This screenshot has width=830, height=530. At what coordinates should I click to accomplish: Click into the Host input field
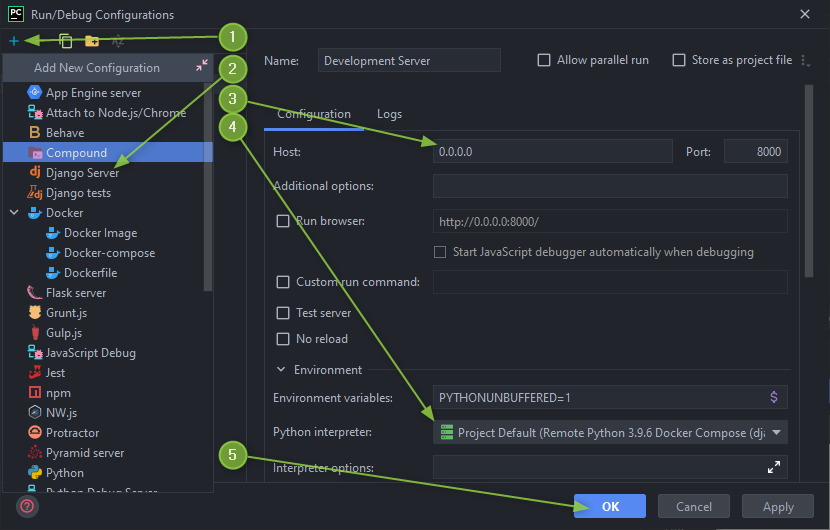coord(552,151)
